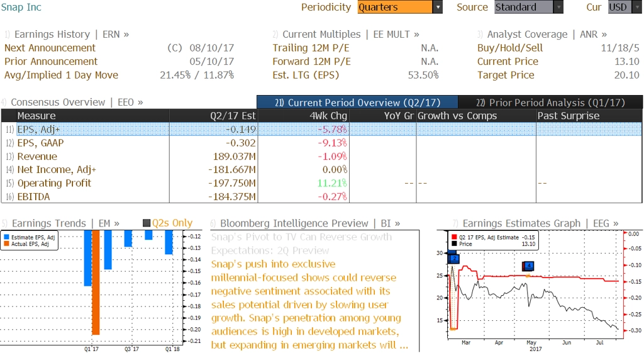This screenshot has width=644, height=353.
Task: Open Analyst Coverage ANR link
Action: (547, 34)
